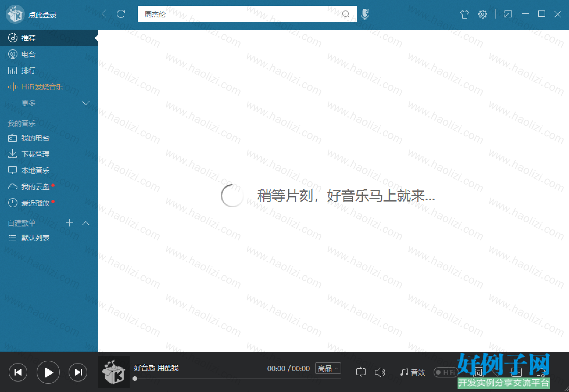Viewport: 569px width, 392px height.
Task: Open 我的云盘 cloud drive
Action: [x=49, y=187]
